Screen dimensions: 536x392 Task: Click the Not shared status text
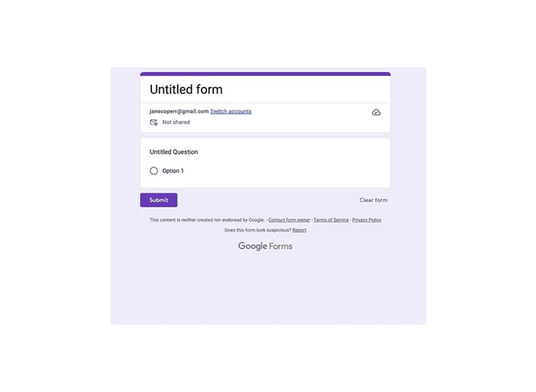(x=176, y=122)
